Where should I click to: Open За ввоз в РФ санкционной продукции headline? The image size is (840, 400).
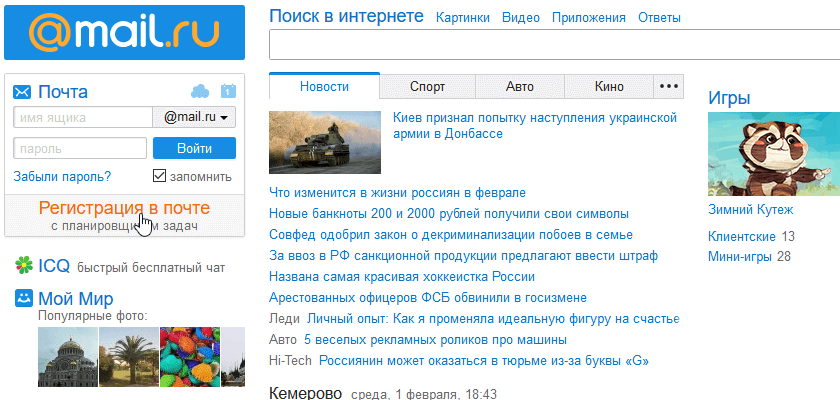click(463, 255)
